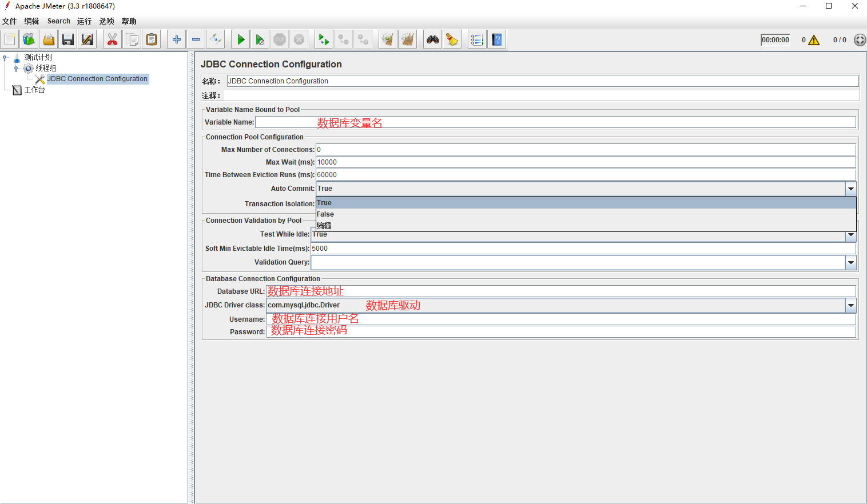This screenshot has height=504, width=867.
Task: Click the binoculars Search icon
Action: coord(433,39)
